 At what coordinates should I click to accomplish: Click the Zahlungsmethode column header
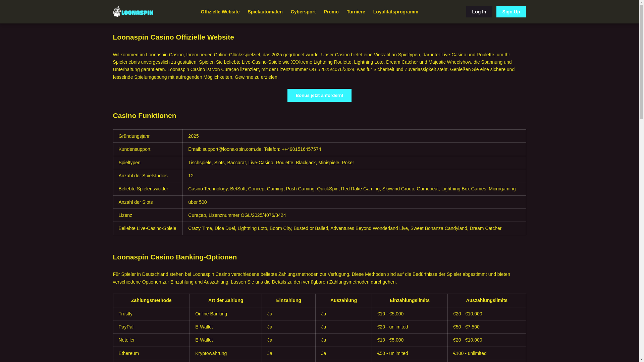151,300
